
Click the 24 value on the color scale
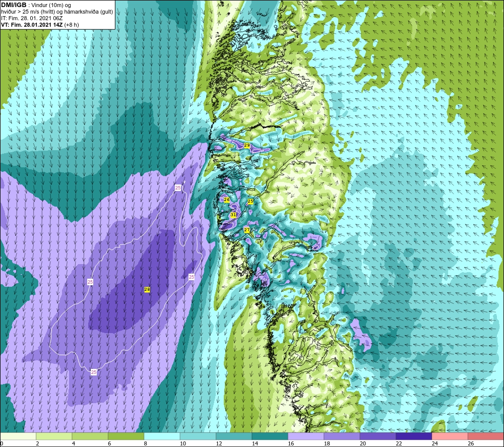435,443
